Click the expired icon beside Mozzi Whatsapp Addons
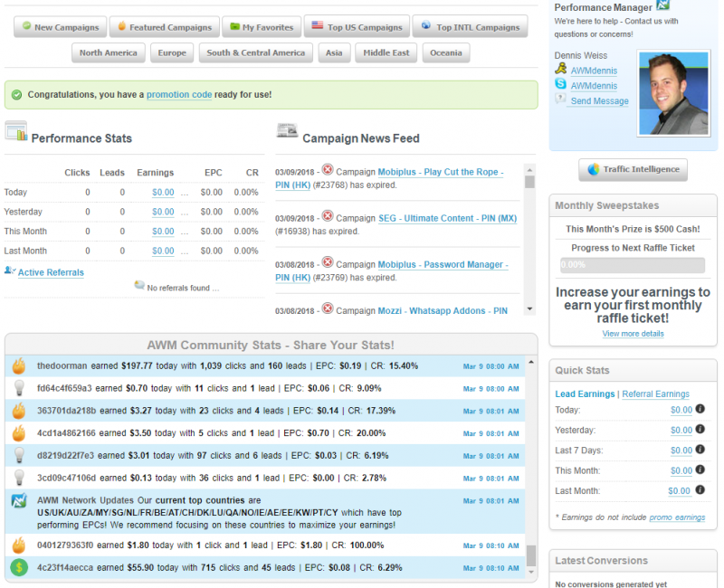 click(328, 309)
